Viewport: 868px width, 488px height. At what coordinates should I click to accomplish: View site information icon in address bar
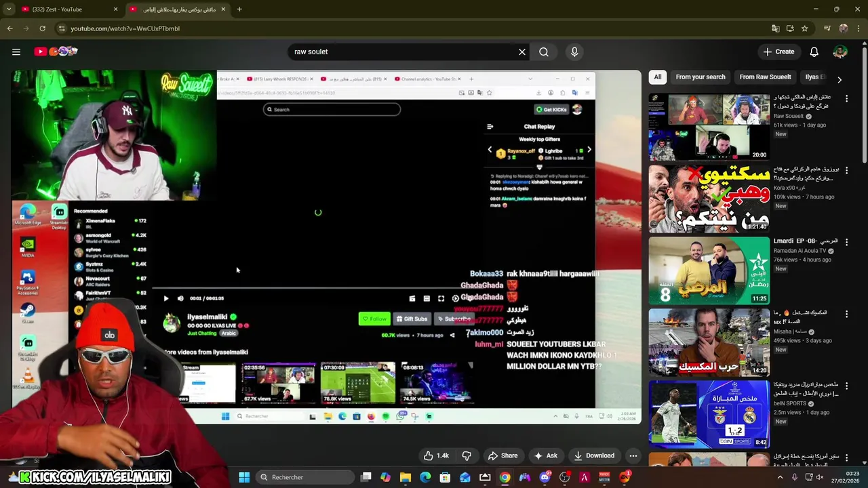(62, 28)
